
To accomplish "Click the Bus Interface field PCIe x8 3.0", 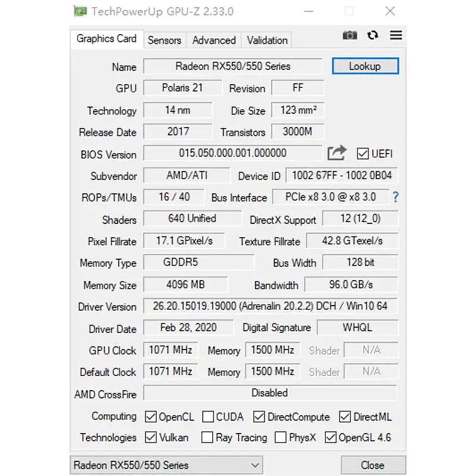I will (331, 197).
